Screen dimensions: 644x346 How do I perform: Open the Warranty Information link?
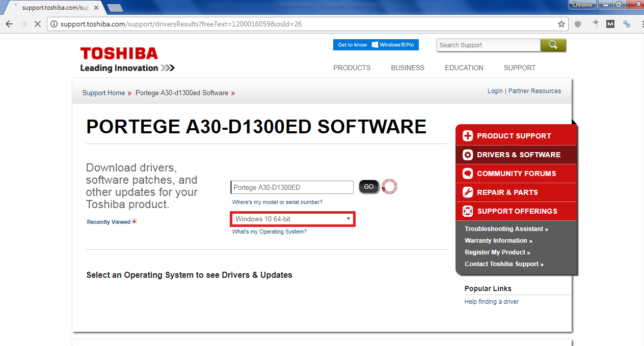498,241
